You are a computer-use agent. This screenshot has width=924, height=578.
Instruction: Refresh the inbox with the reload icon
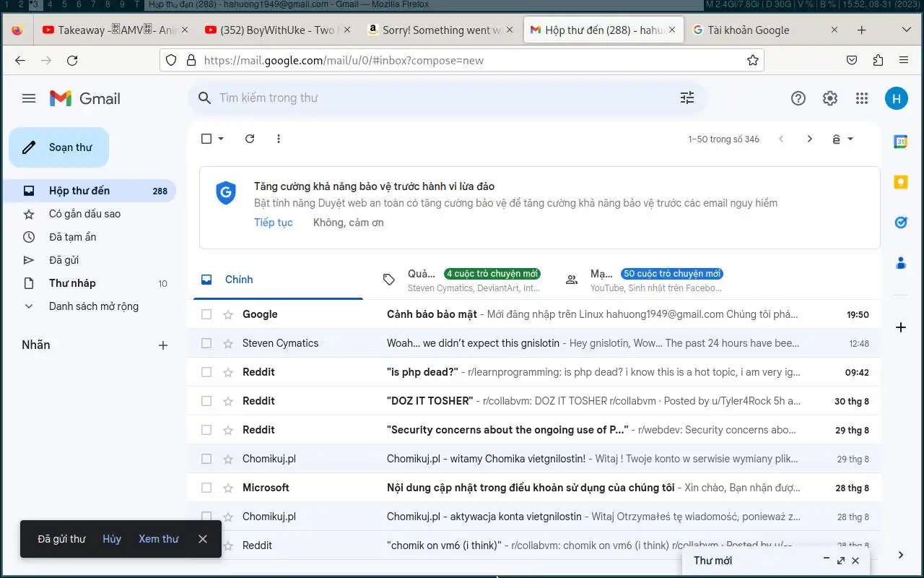click(250, 139)
